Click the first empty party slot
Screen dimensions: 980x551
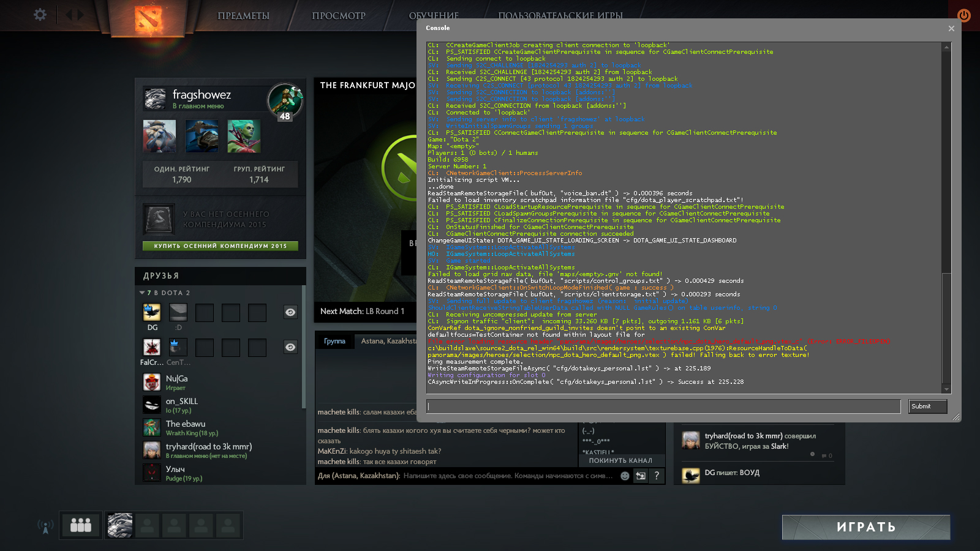point(147,525)
